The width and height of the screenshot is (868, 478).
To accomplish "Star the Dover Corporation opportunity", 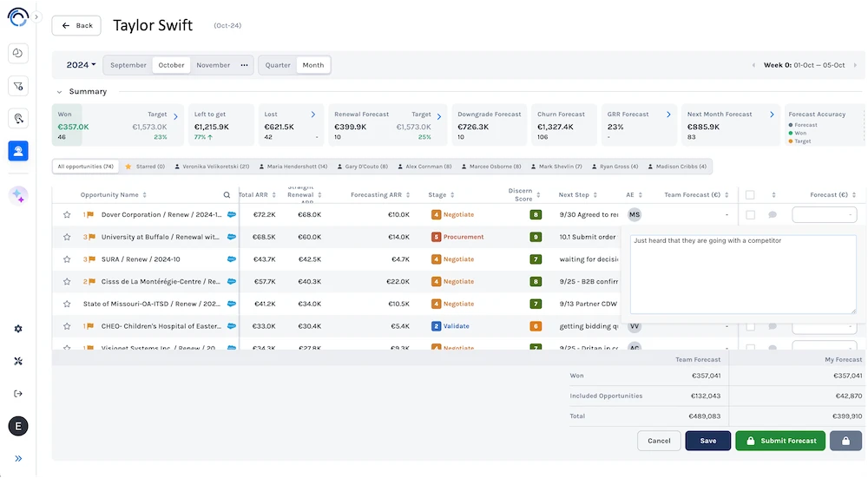I will 67,214.
